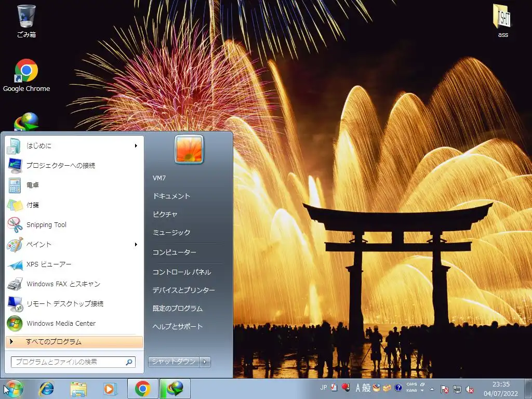
Task: Click the JP language indicator in the tray
Action: 323,387
